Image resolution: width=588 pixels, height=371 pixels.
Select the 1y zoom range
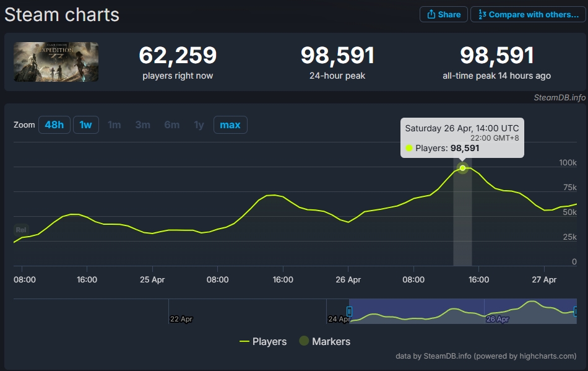click(199, 124)
